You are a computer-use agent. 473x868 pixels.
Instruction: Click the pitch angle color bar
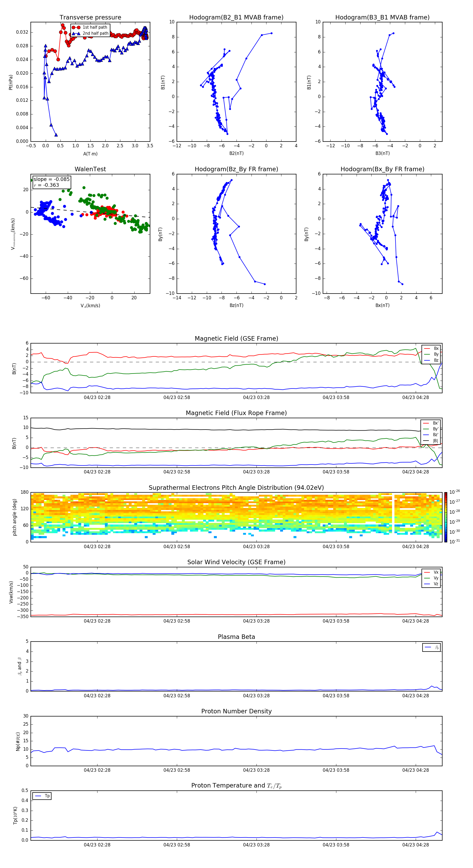(x=446, y=517)
